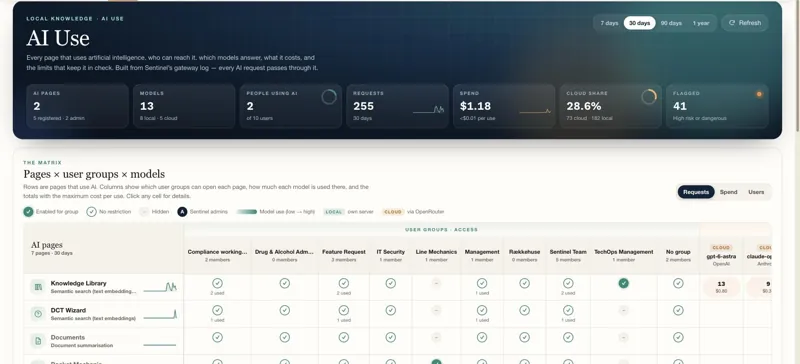Image resolution: width=800 pixels, height=364 pixels.
Task: Click Knowledge Library hidden icon under Line Mechanics
Action: point(436,283)
